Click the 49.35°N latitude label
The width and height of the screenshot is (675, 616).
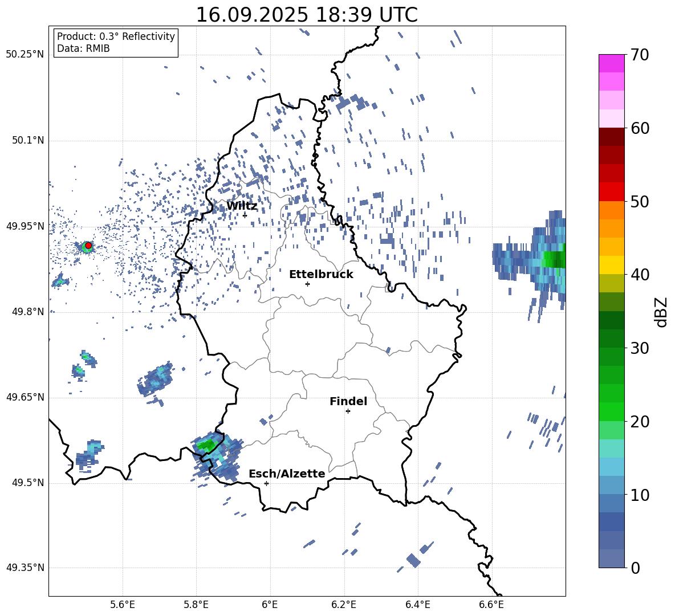click(25, 568)
